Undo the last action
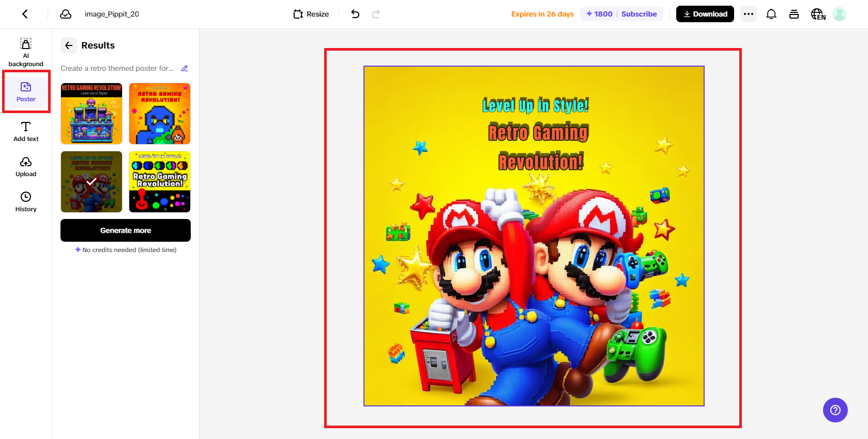The width and height of the screenshot is (868, 439). pyautogui.click(x=355, y=14)
